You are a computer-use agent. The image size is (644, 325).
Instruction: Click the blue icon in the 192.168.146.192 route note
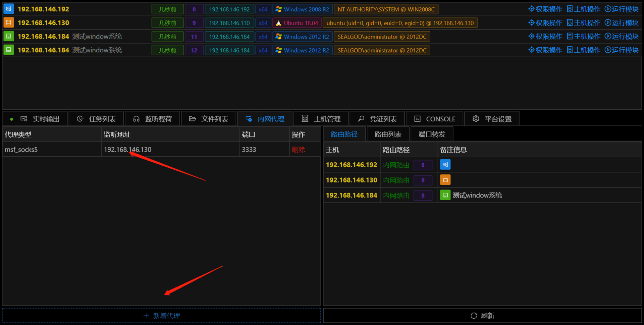pyautogui.click(x=445, y=165)
